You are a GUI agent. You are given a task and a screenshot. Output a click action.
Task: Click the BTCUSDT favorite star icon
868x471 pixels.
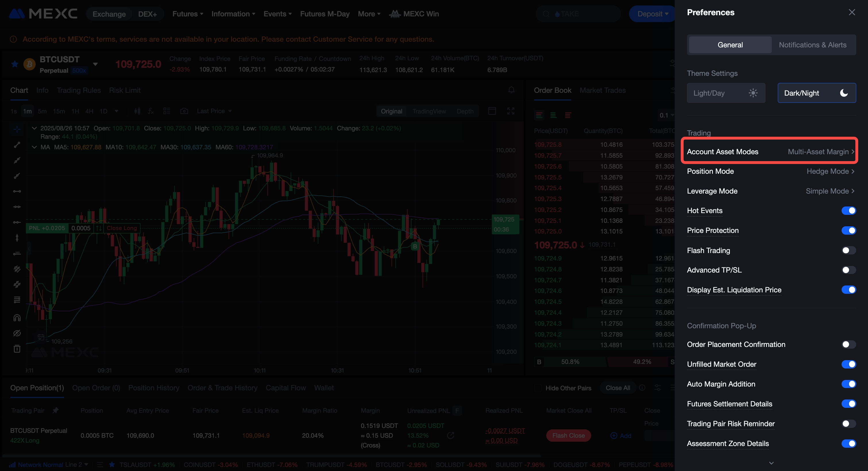(14, 64)
